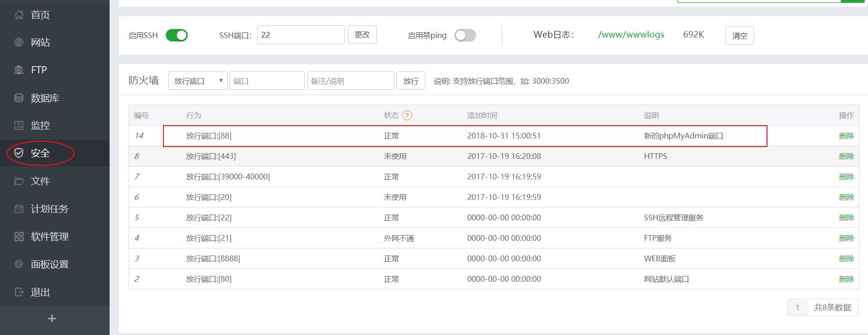Click the home icon beside 首页
Screen dimensions: 868x335
tap(19, 15)
